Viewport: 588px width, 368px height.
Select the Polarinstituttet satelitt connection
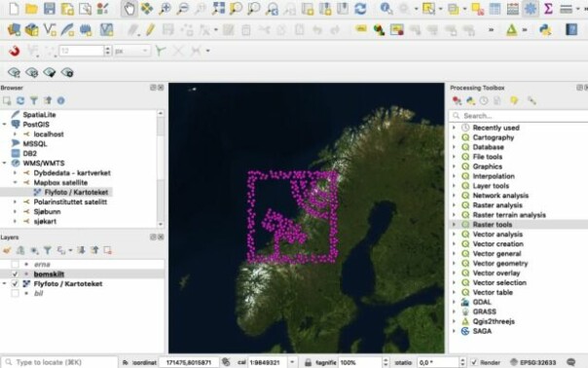[x=70, y=202]
